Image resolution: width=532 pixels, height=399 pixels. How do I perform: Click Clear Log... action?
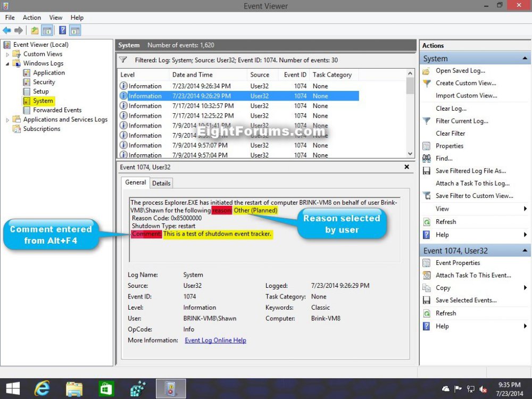[x=451, y=109]
